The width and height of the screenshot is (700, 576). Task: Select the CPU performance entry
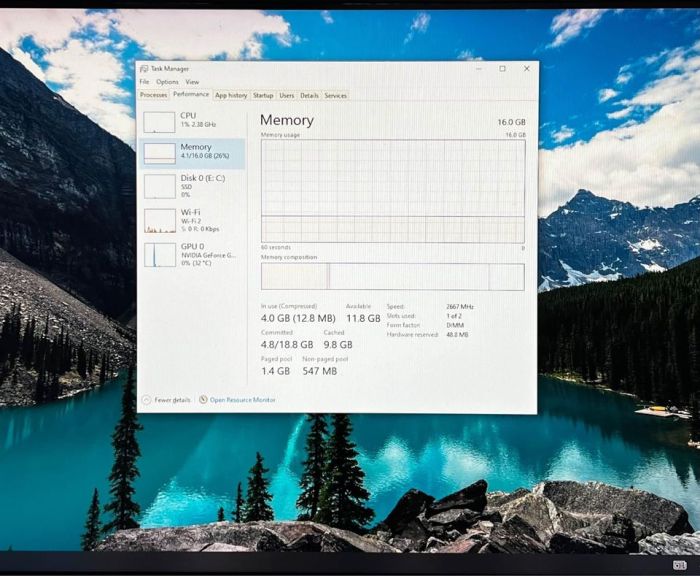click(x=192, y=122)
